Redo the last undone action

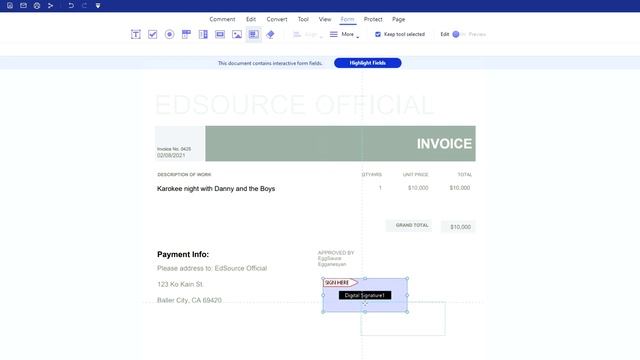point(84,5)
